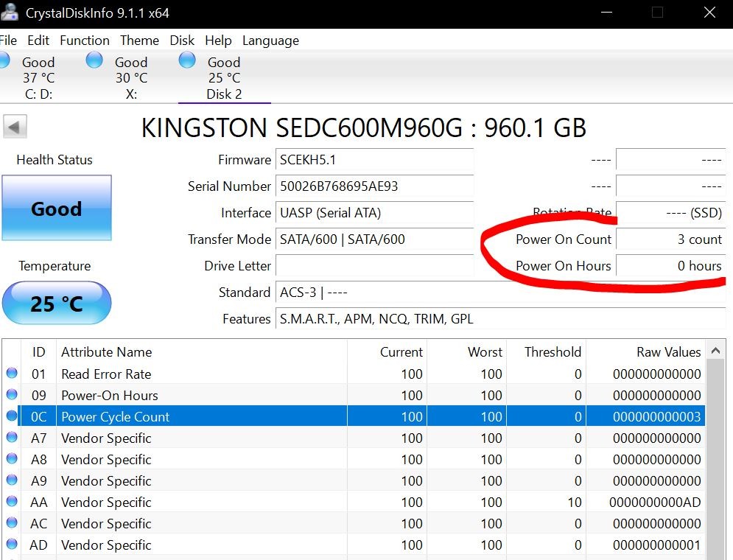Click the Temperature label above 25 °C
The width and height of the screenshot is (733, 560).
click(55, 266)
